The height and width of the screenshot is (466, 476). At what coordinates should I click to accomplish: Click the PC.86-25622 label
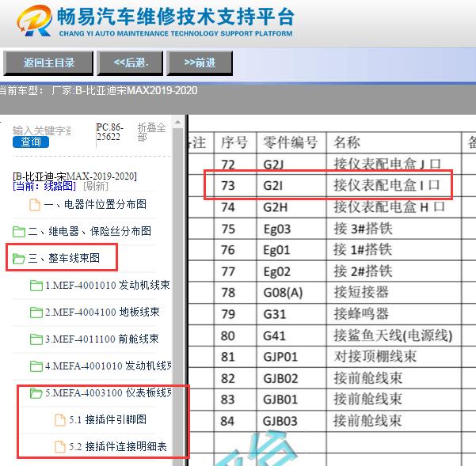(x=109, y=131)
